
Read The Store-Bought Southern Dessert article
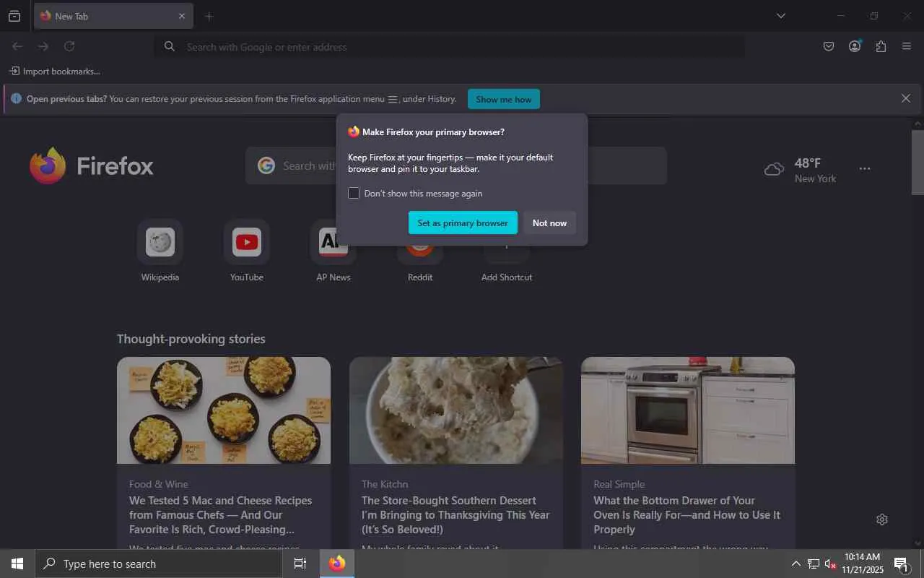click(456, 514)
